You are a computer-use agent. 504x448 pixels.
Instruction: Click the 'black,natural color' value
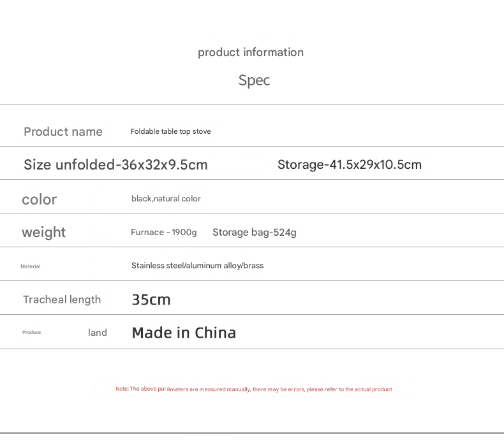coord(166,199)
